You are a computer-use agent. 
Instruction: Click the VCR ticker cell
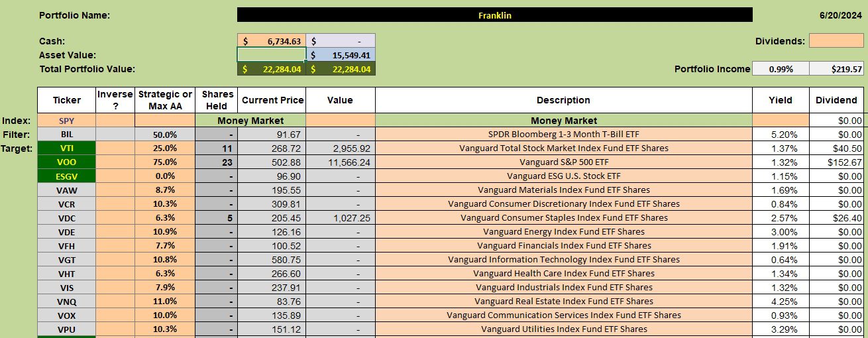pos(66,204)
